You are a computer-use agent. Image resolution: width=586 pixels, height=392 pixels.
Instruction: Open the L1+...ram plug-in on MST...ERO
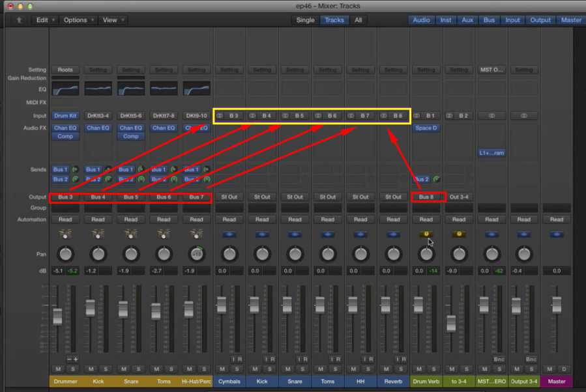point(491,152)
